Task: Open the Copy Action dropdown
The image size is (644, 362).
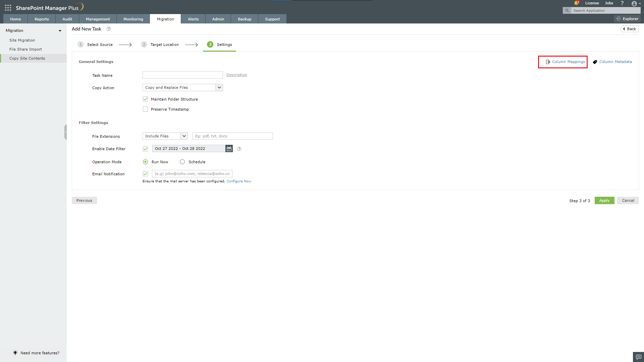Action: (219, 87)
